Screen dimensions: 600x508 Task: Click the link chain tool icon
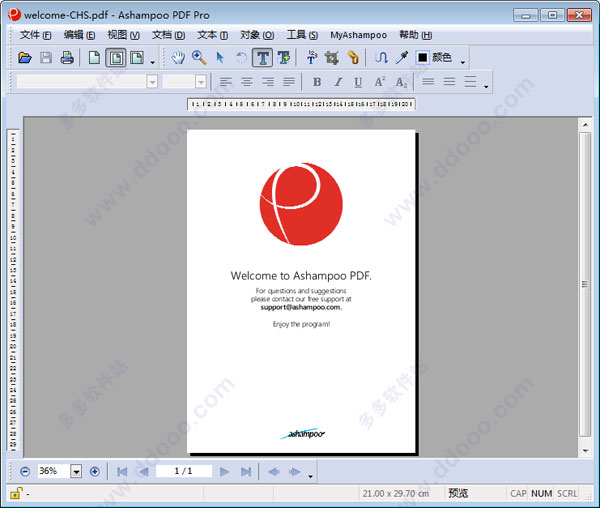[353, 58]
